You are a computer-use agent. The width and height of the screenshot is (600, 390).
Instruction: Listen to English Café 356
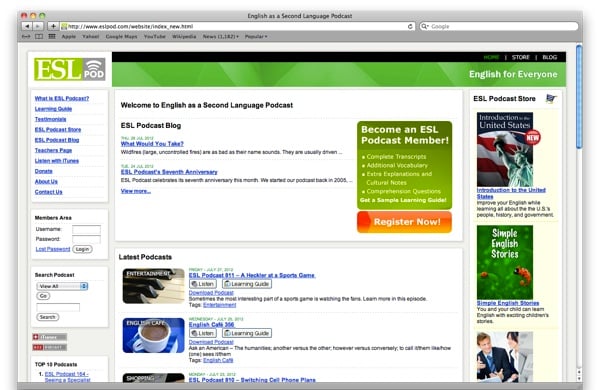pyautogui.click(x=203, y=333)
